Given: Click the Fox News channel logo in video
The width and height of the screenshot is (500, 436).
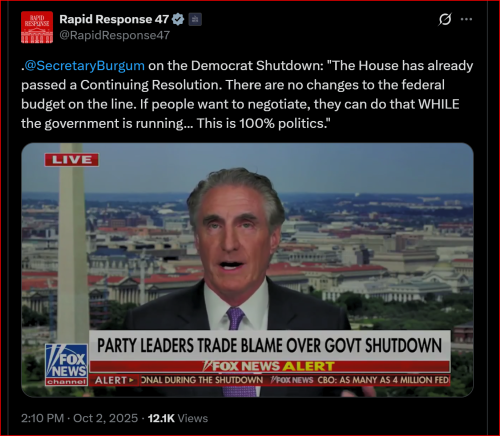Looking at the screenshot, I should point(66,365).
